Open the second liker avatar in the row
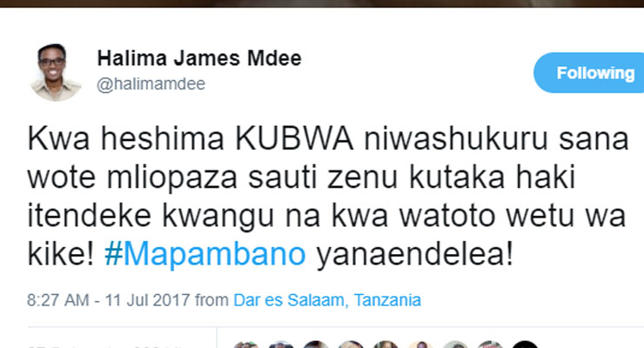Screen dimensions: 644x348 click(281, 345)
